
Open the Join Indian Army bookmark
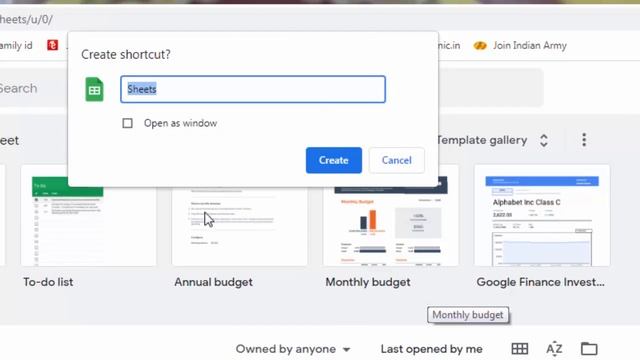point(520,45)
